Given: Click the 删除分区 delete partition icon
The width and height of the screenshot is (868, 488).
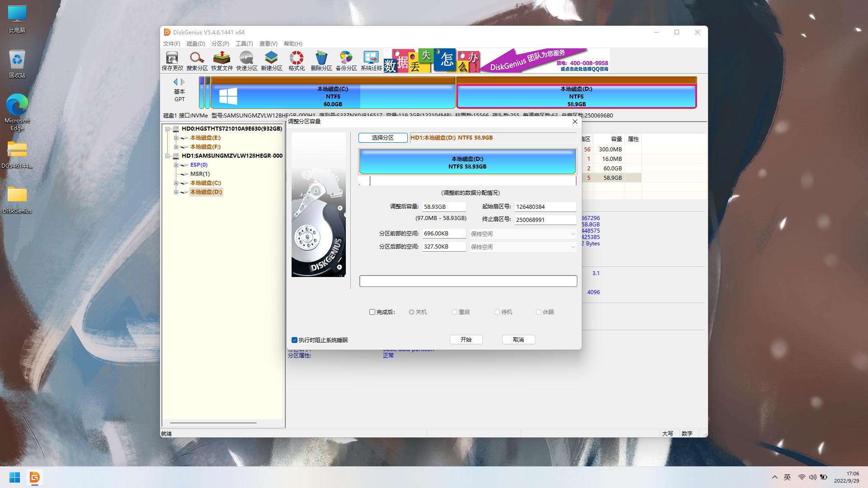Looking at the screenshot, I should coord(321,61).
